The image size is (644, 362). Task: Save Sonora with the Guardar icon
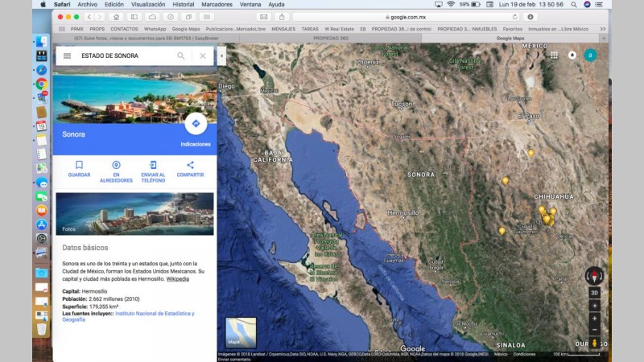pyautogui.click(x=79, y=165)
